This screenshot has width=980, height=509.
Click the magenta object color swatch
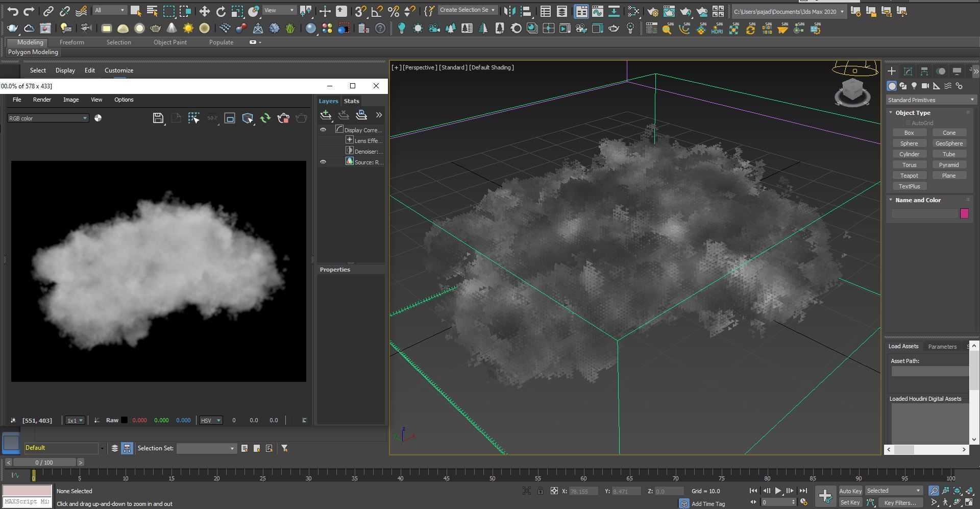pyautogui.click(x=964, y=213)
